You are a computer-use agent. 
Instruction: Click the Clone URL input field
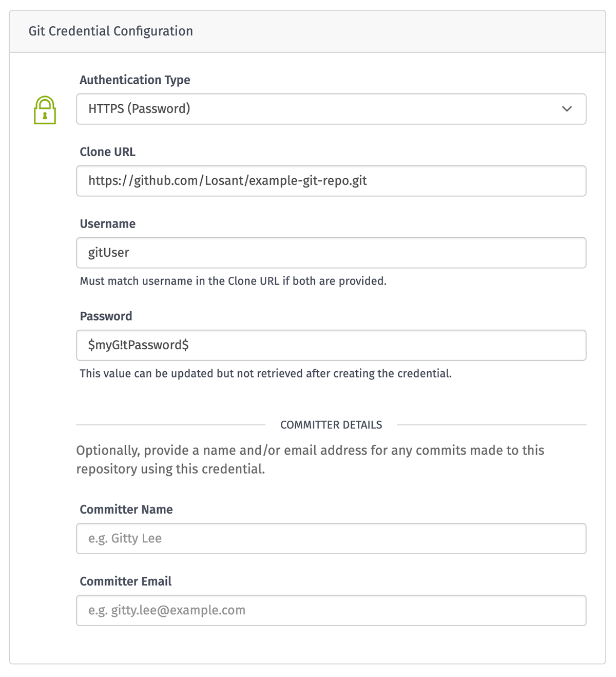[x=331, y=181]
